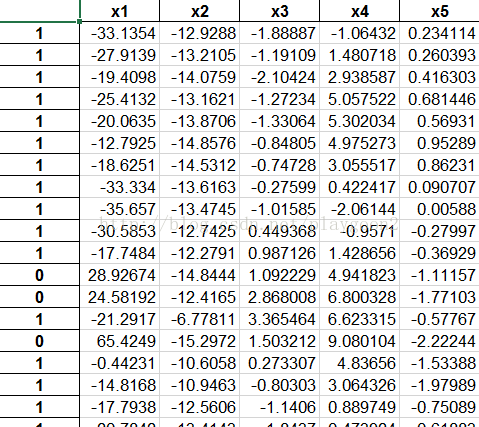The width and height of the screenshot is (479, 427).
Task: Click the cell showing -2.06144
Action: click(x=360, y=209)
